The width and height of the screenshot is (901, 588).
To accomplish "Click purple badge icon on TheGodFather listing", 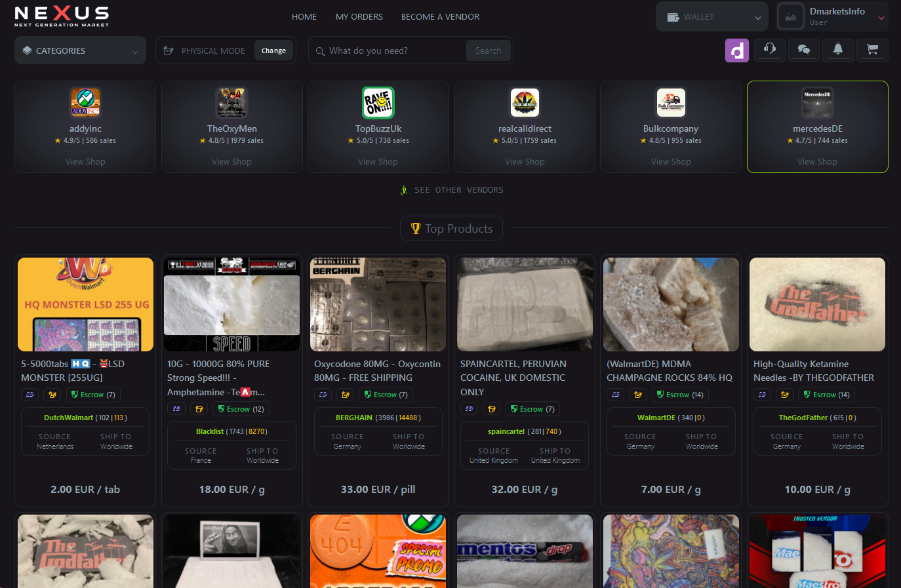I will pos(762,395).
